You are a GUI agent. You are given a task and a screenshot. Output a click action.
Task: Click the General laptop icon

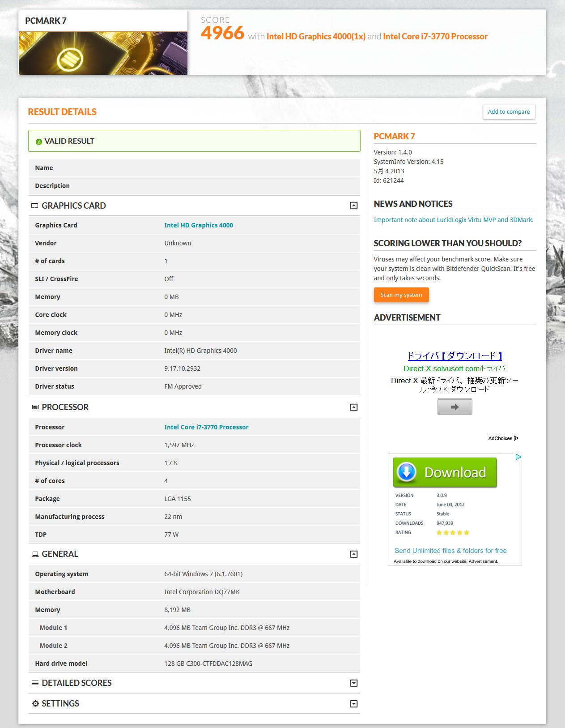coord(35,554)
